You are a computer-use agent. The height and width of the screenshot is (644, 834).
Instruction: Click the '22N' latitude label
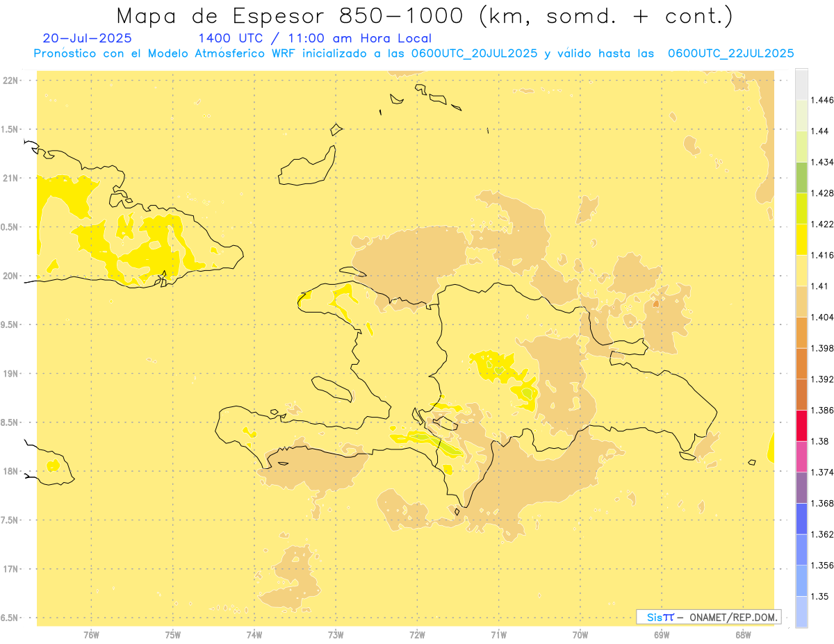point(10,81)
